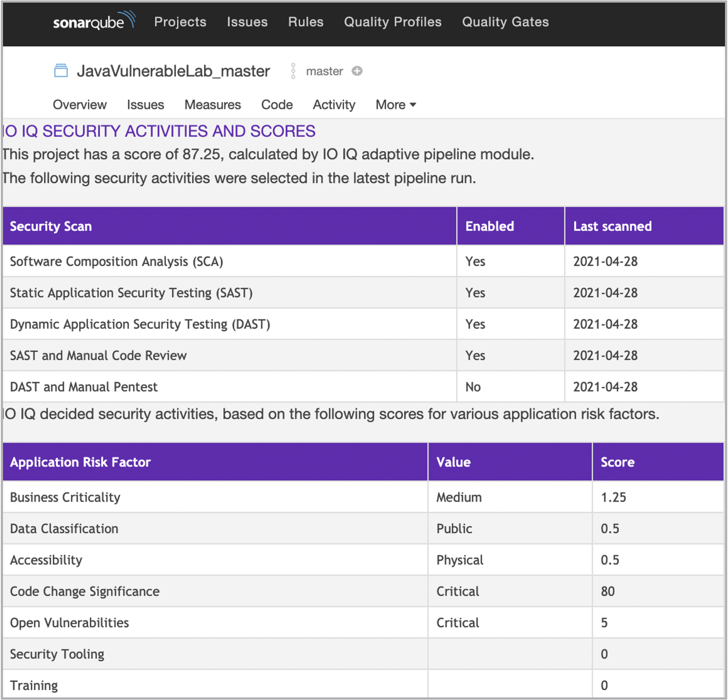Click the last scanned date for SAST row
The image size is (728, 700).
coord(605,293)
